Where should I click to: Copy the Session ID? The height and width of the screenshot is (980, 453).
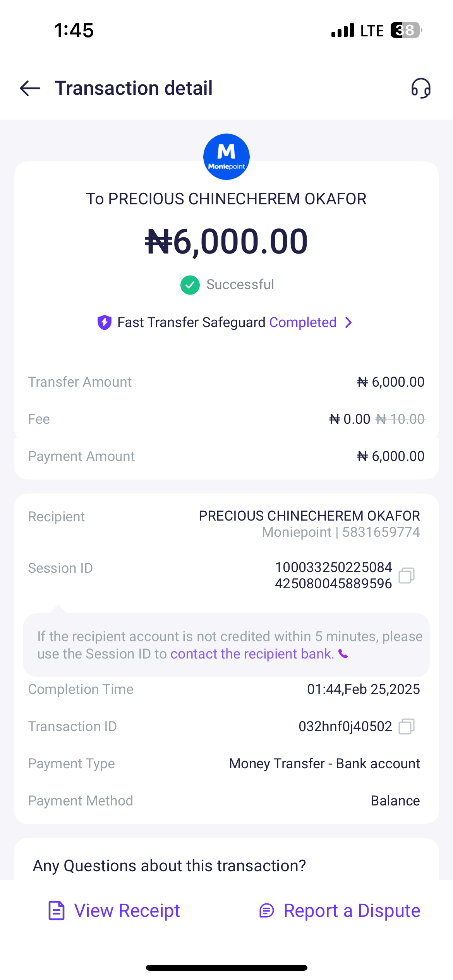tap(407, 576)
